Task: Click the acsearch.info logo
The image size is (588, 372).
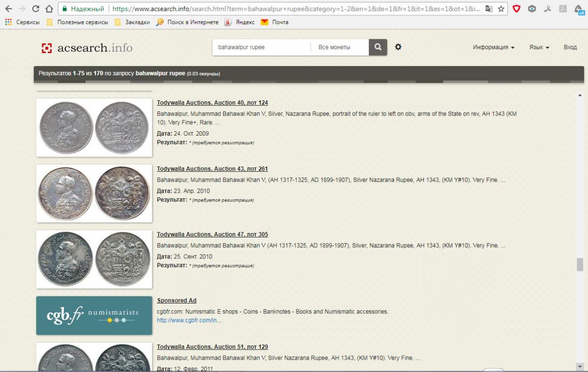Action: [x=87, y=48]
